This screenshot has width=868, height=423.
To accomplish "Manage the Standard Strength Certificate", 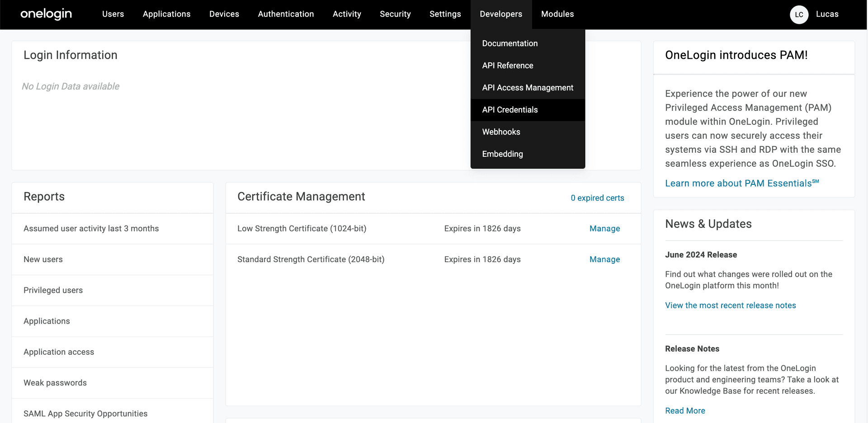I will [x=604, y=259].
